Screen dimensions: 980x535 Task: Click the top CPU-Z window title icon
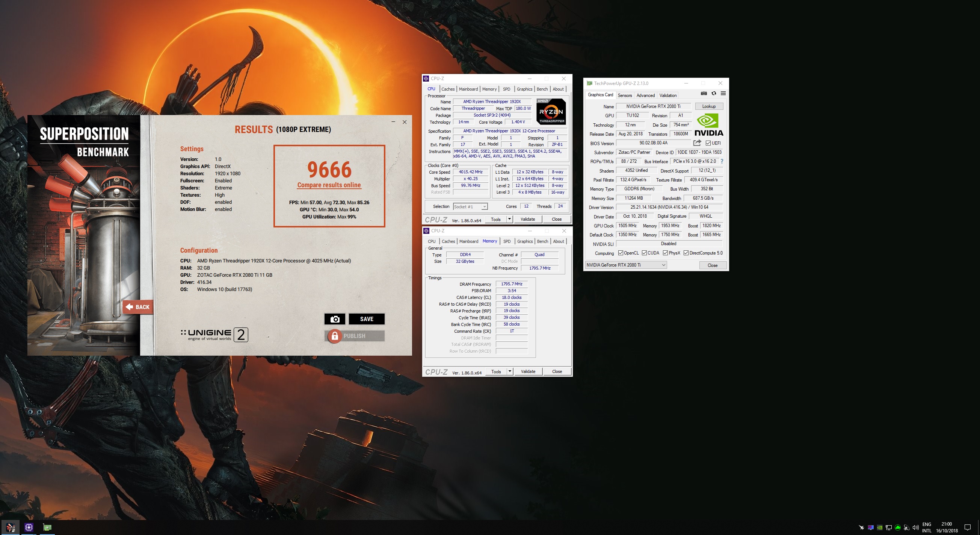coord(426,79)
